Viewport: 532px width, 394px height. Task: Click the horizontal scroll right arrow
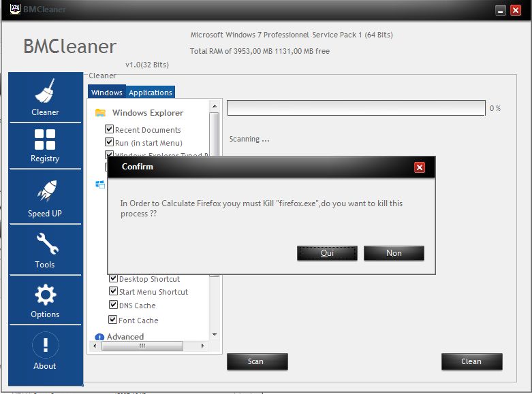[x=202, y=346]
